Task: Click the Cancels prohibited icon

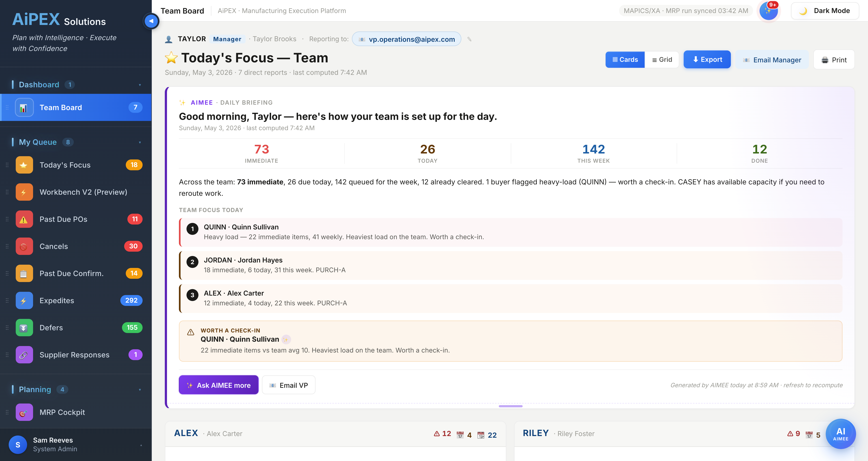Action: click(x=24, y=246)
